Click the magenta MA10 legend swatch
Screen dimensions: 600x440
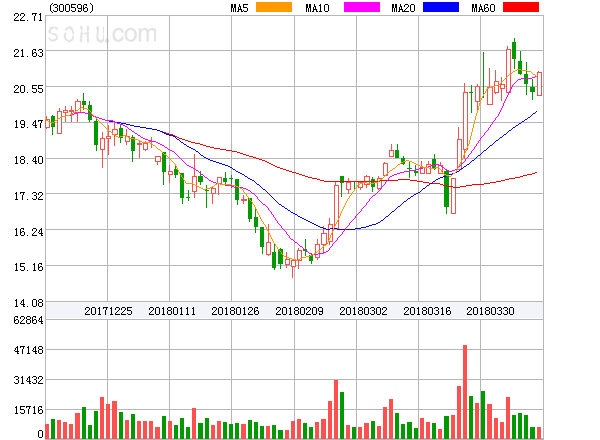[362, 7]
